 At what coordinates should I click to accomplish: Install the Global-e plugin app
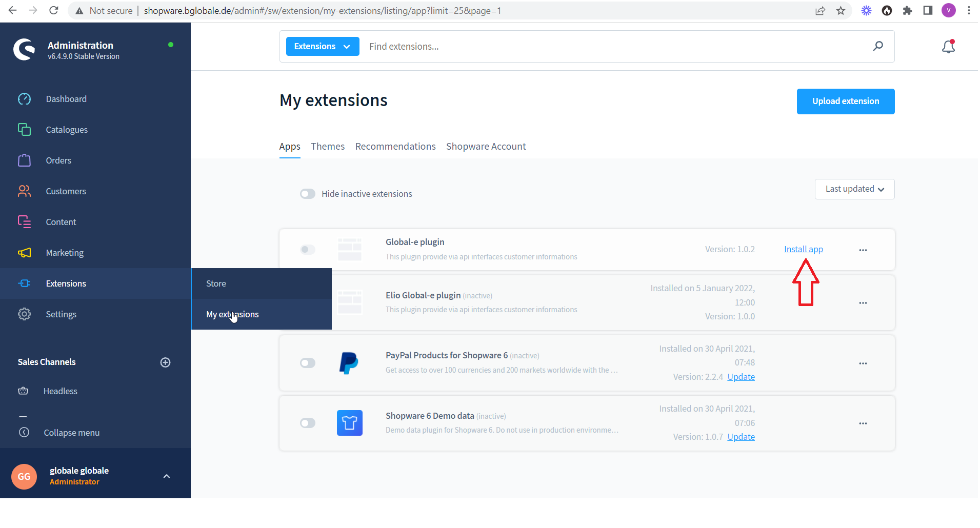click(x=803, y=249)
